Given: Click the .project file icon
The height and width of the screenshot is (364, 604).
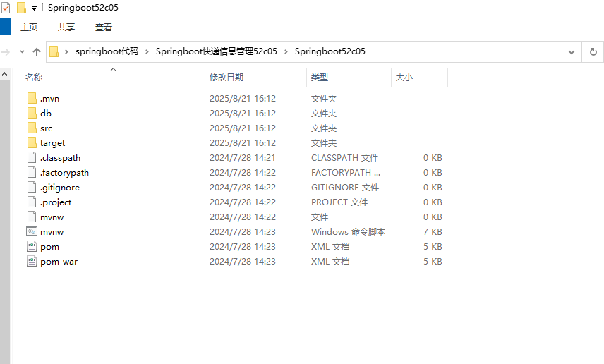Looking at the screenshot, I should point(32,202).
